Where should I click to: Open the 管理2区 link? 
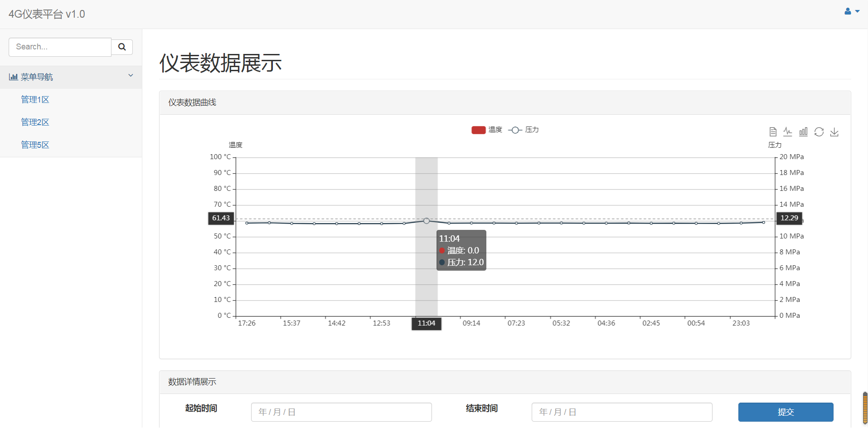[x=35, y=122]
